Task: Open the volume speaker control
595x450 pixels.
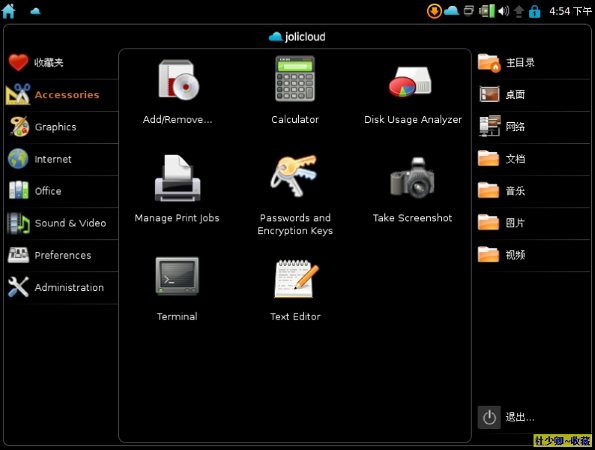Action: click(503, 11)
